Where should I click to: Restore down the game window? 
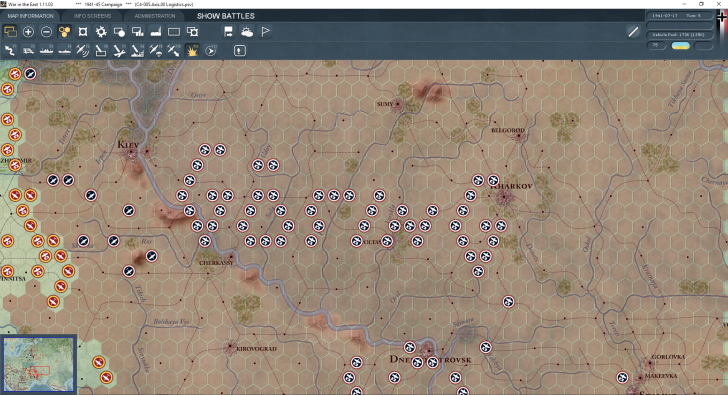pyautogui.click(x=701, y=4)
